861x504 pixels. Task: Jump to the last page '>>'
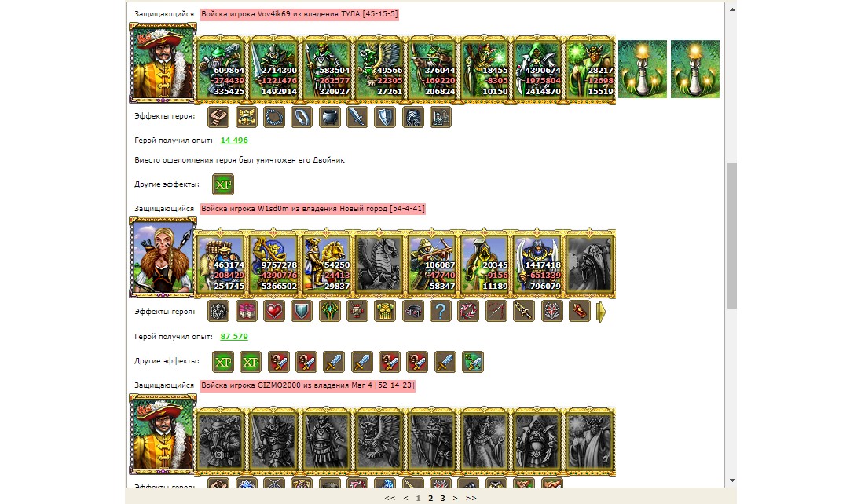tap(471, 498)
